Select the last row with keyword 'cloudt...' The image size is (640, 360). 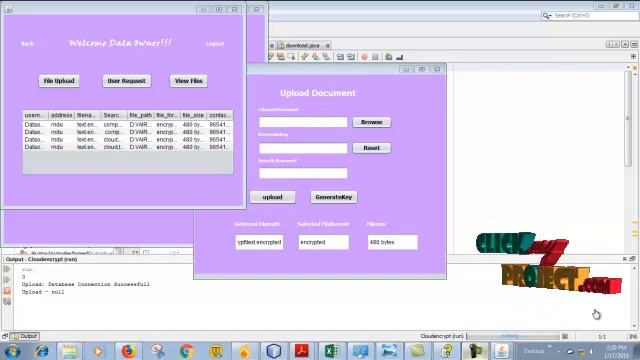click(x=128, y=147)
